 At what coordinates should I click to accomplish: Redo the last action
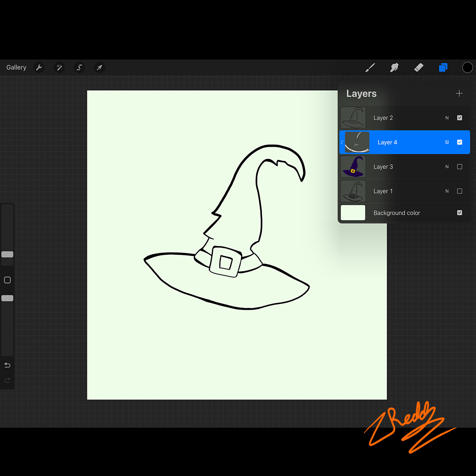pyautogui.click(x=7, y=380)
